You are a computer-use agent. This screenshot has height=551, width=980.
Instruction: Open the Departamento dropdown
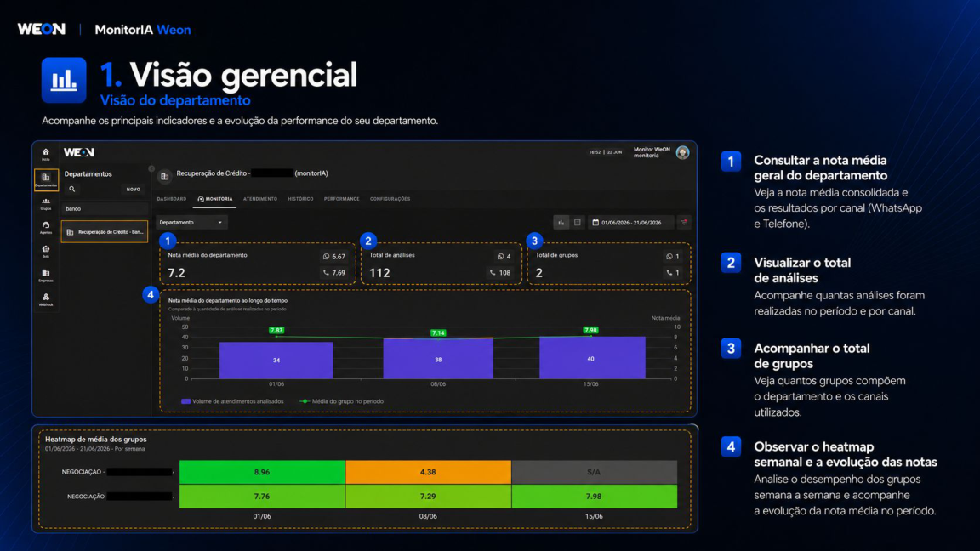pos(191,223)
